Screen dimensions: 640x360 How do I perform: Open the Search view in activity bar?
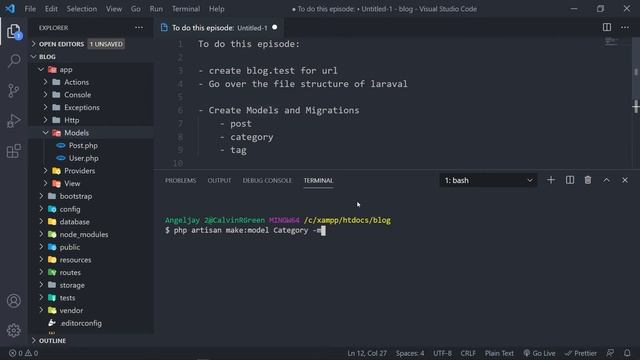14,60
